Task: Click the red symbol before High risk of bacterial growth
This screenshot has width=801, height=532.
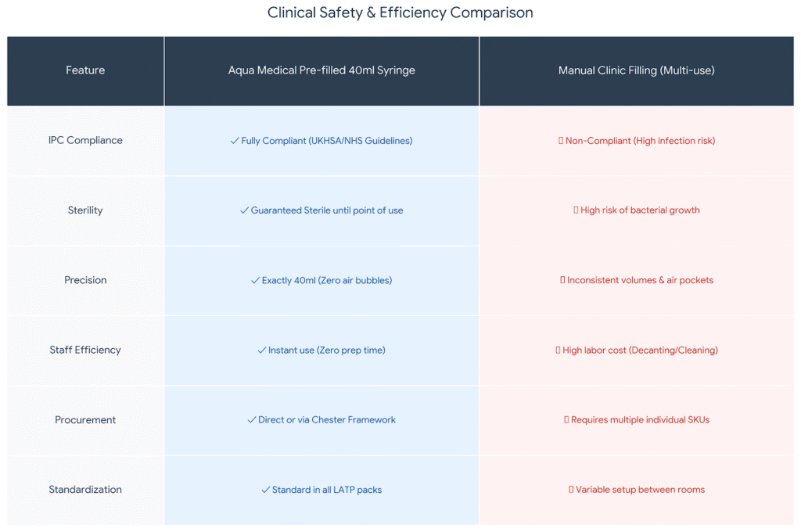Action: (x=576, y=210)
